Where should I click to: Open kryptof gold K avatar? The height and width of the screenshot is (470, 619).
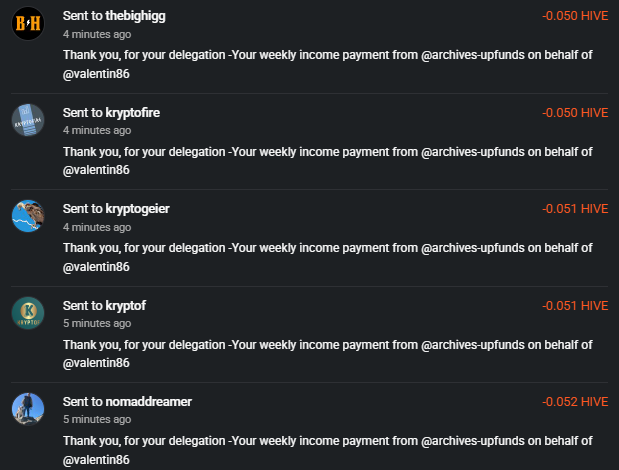coord(28,313)
